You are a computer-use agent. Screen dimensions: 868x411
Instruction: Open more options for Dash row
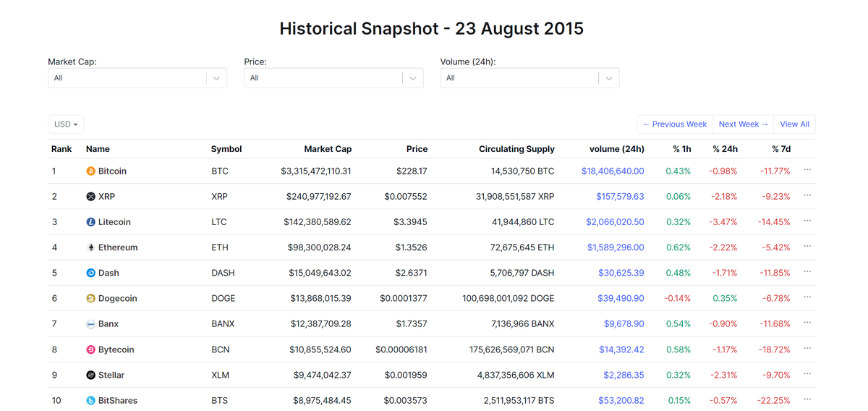click(807, 272)
